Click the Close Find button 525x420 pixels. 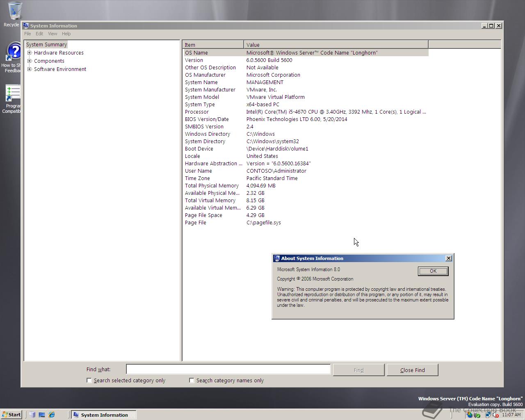point(413,370)
